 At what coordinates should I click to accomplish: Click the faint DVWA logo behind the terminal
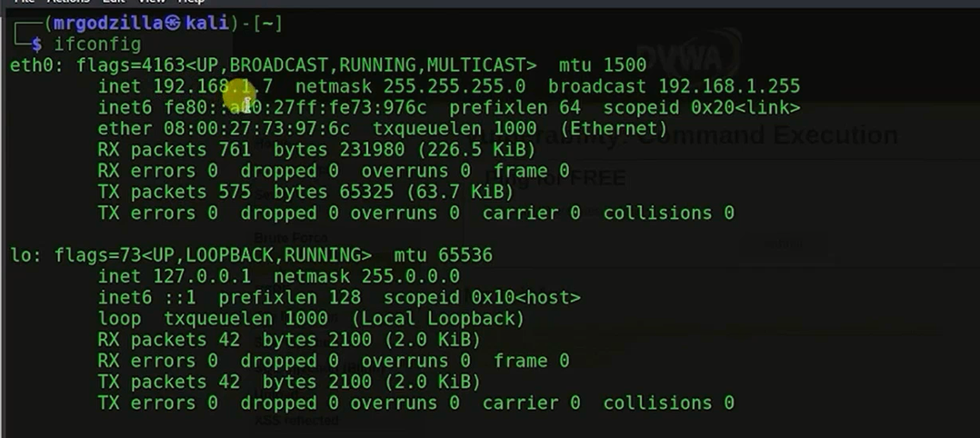coord(688,56)
